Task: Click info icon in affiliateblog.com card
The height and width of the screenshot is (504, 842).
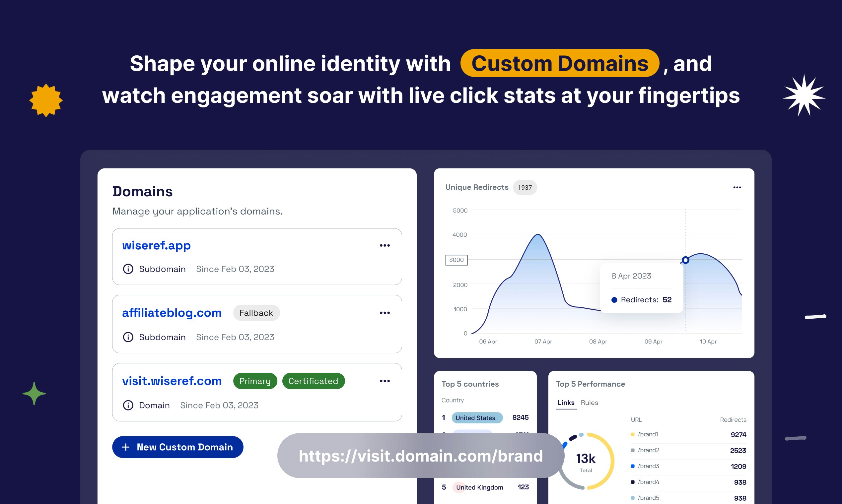Action: 128,337
